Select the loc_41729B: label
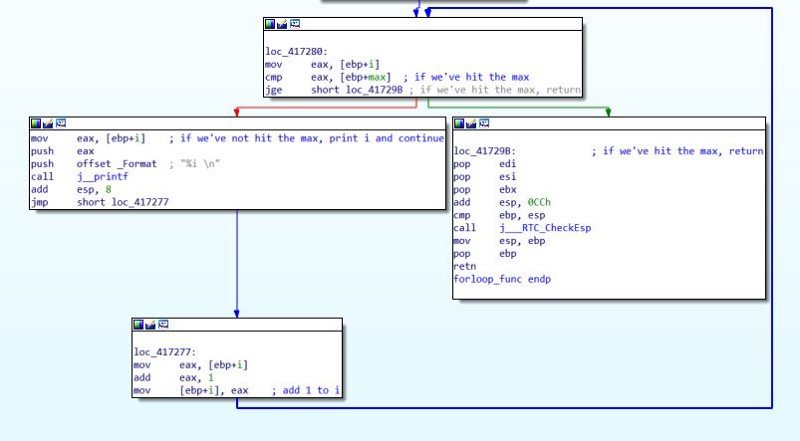The image size is (800, 441). click(485, 151)
